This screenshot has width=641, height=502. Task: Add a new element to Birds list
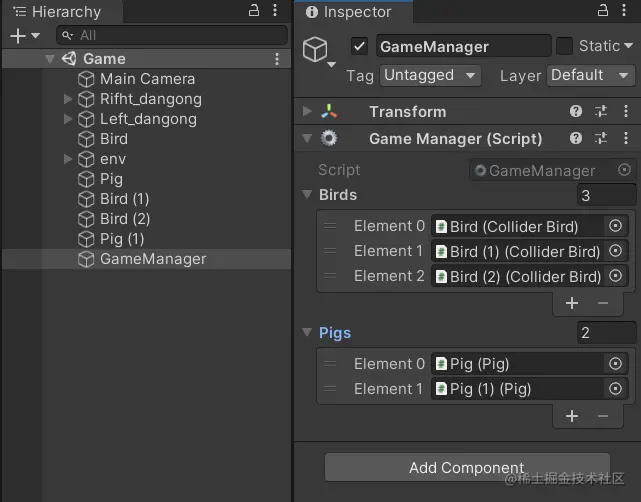(572, 303)
